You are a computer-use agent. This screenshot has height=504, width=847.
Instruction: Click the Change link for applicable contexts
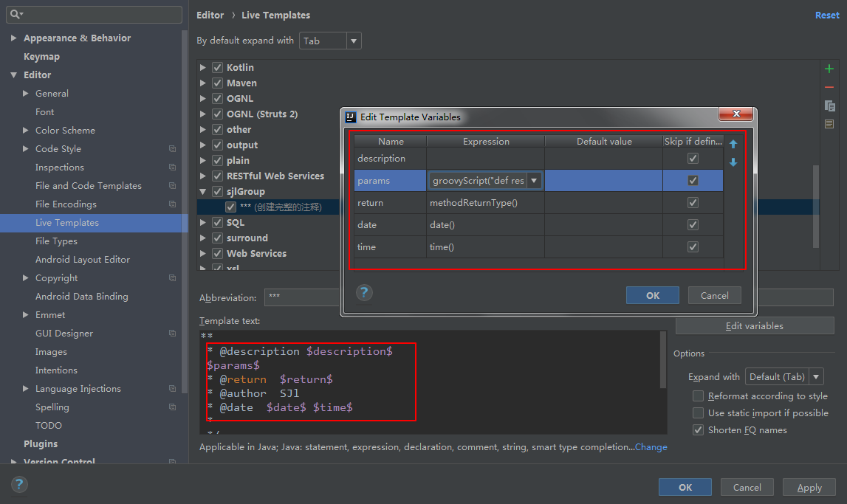click(651, 447)
